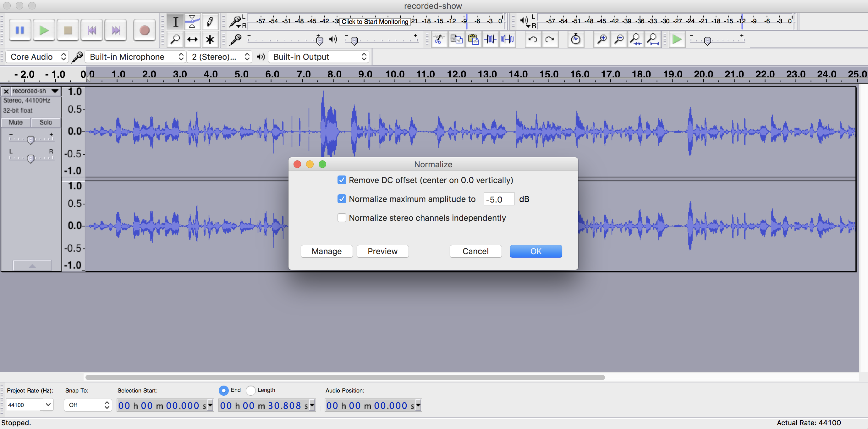Click to Start Monitoring on recording meter
Viewport: 868px width, 429px height.
click(375, 22)
